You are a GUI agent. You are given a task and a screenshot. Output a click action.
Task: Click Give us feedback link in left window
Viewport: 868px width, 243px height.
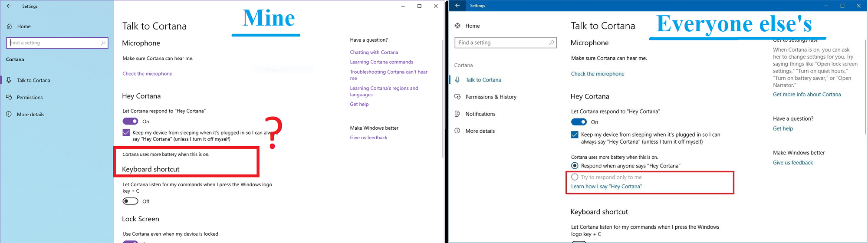pyautogui.click(x=368, y=138)
